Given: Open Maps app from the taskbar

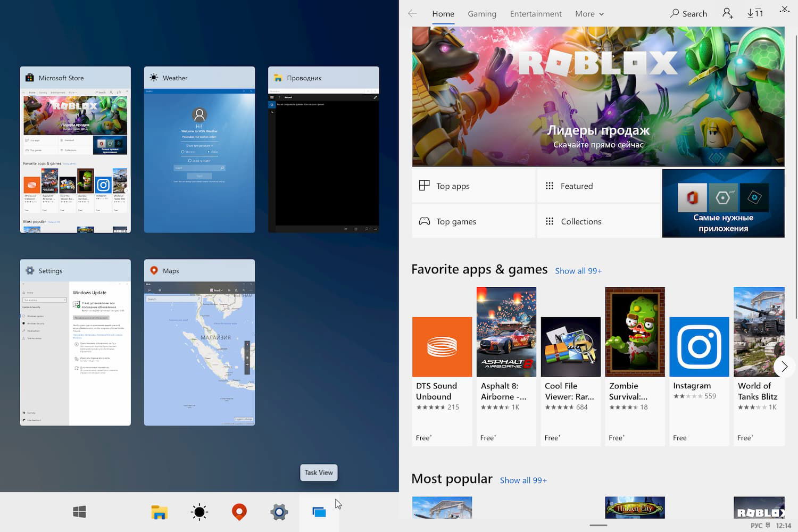Looking at the screenshot, I should [239, 512].
